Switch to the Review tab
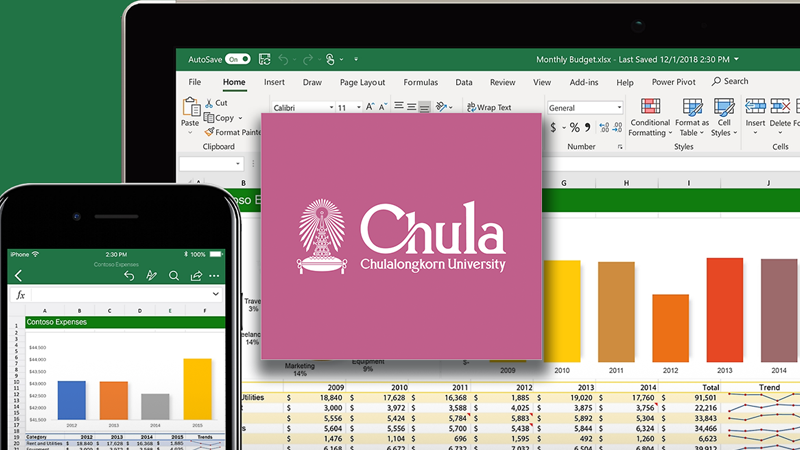Viewport: 800px width, 450px height. [503, 82]
